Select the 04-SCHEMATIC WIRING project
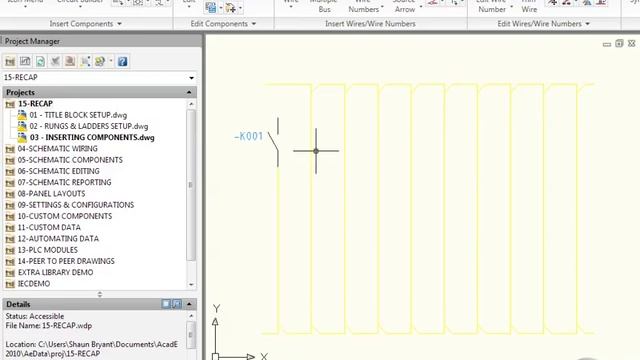Viewport: 640px width, 360px height. point(58,149)
